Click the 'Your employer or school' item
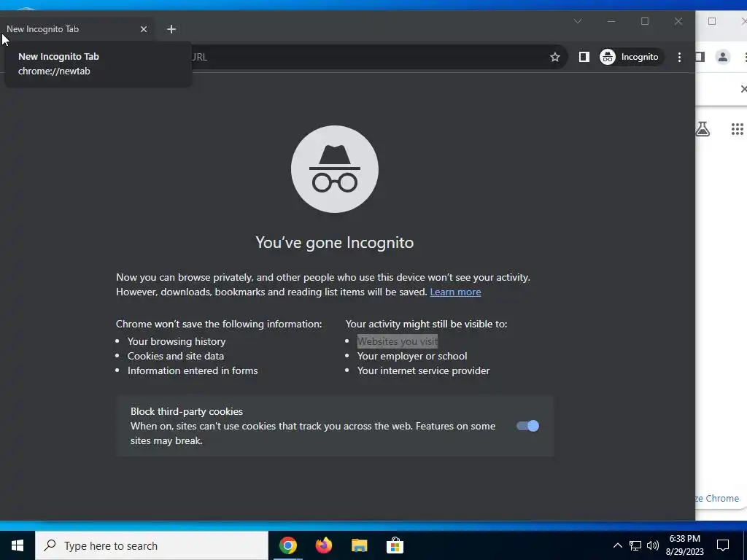Image resolution: width=747 pixels, height=560 pixels. tap(412, 356)
